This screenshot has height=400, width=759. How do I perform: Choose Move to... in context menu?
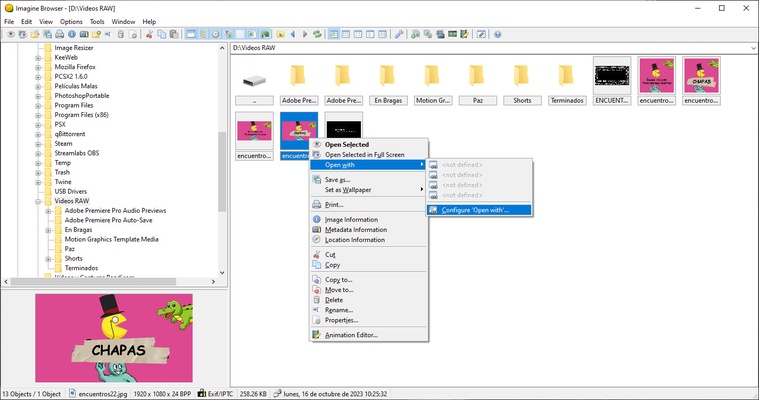click(369, 290)
